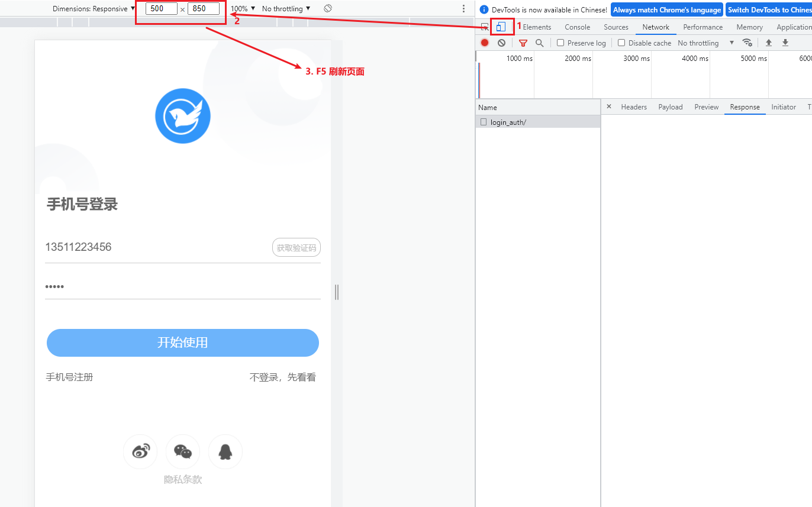Open the Preview tab of the request
812x507 pixels.
(x=707, y=107)
